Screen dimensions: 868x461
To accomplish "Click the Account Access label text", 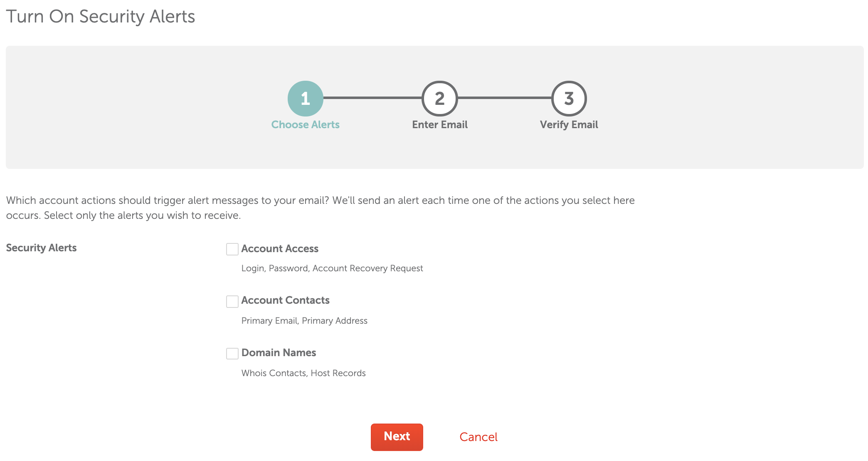I will (280, 248).
